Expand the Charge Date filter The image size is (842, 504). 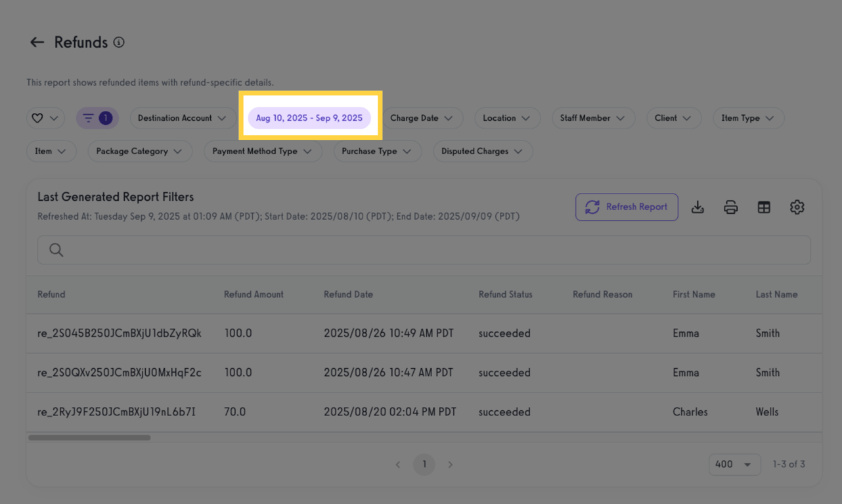click(x=423, y=118)
